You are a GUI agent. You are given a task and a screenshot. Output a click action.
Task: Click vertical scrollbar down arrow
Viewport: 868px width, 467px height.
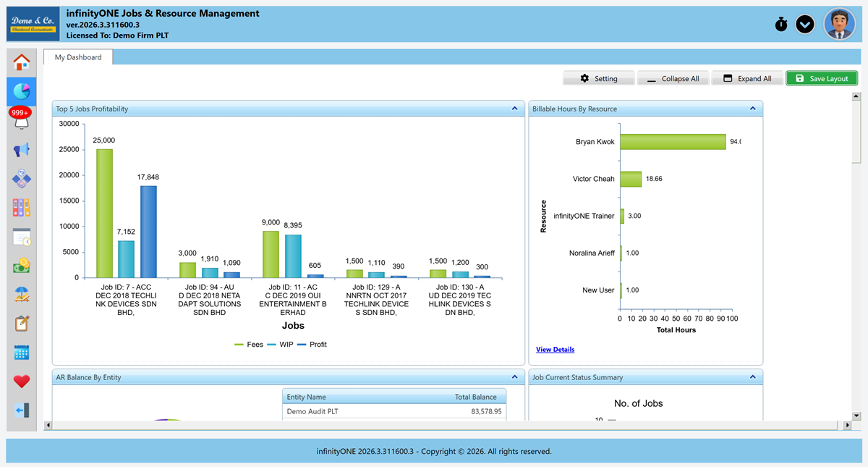[856, 416]
